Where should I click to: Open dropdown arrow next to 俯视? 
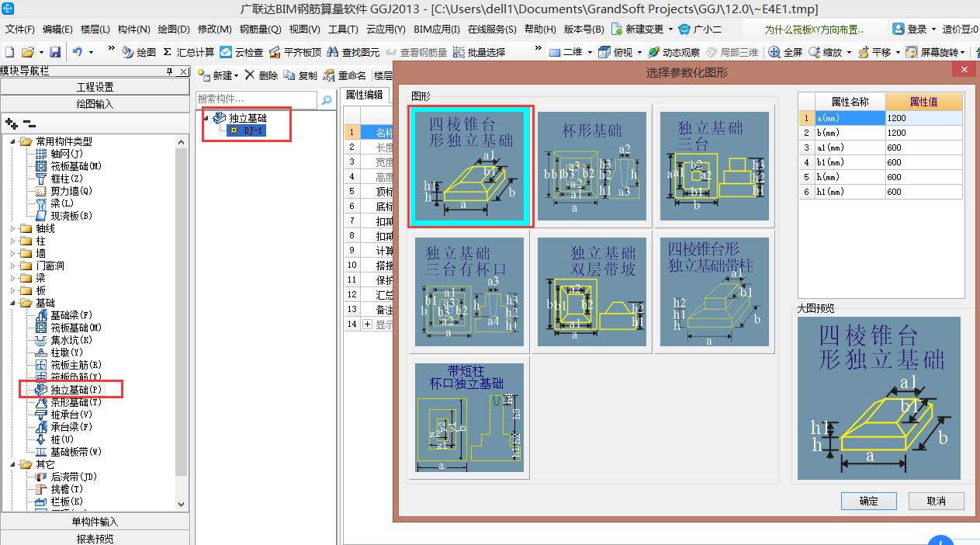click(639, 52)
